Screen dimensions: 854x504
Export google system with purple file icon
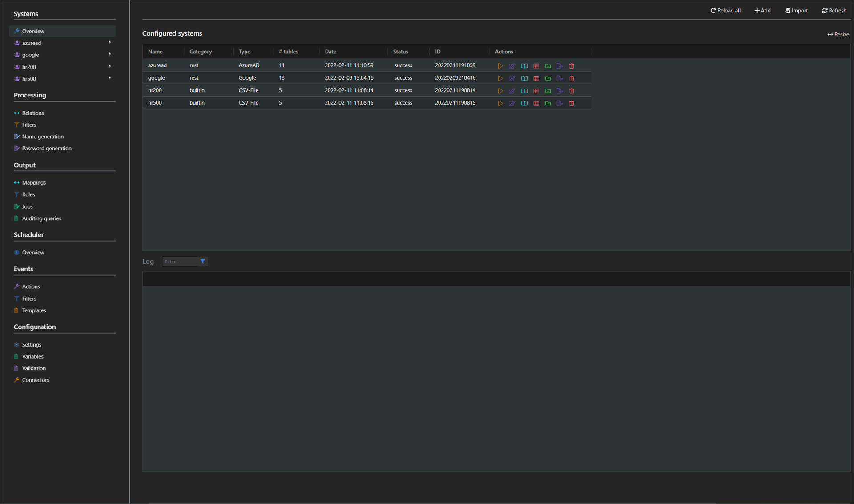pyautogui.click(x=560, y=78)
